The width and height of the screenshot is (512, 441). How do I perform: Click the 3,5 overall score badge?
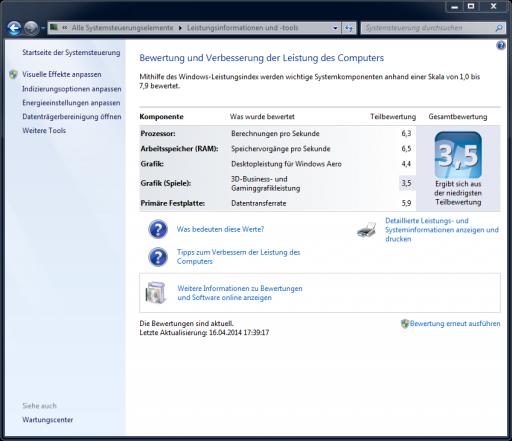point(458,155)
